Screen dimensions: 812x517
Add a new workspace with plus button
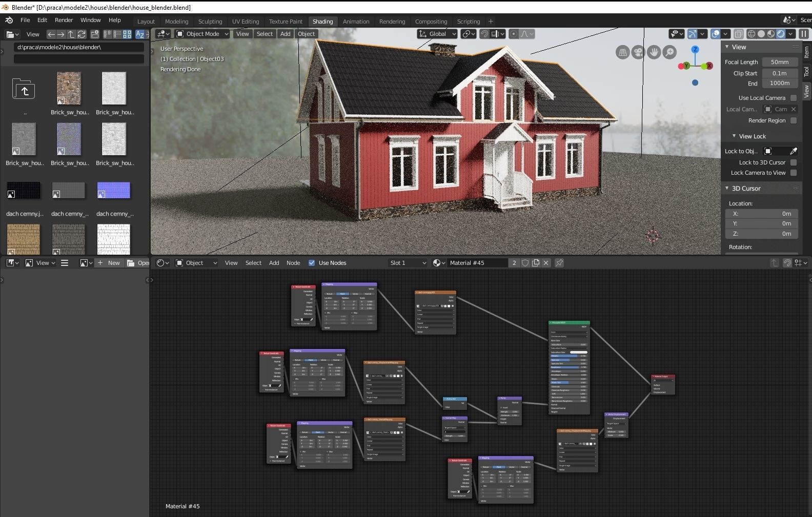491,22
